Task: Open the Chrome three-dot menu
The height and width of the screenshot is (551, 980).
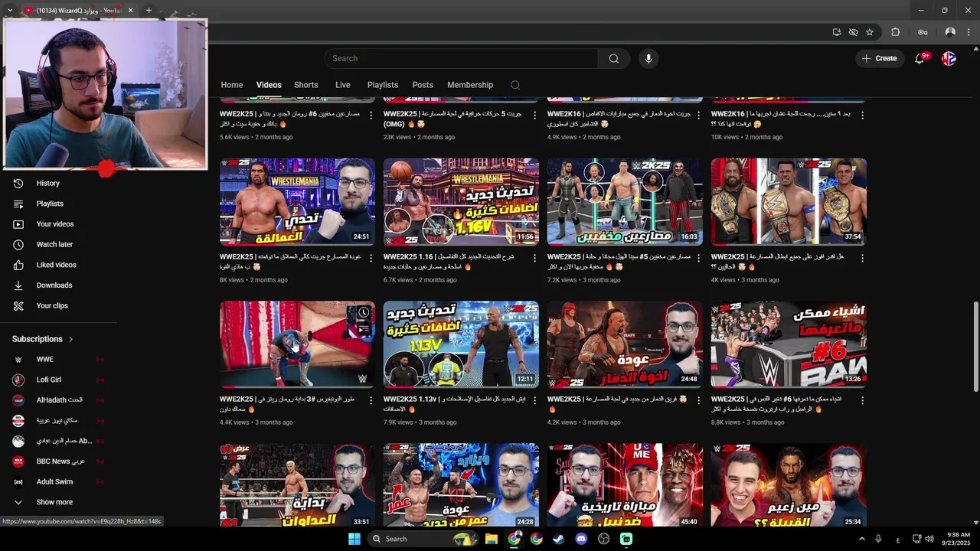Action: pos(969,32)
